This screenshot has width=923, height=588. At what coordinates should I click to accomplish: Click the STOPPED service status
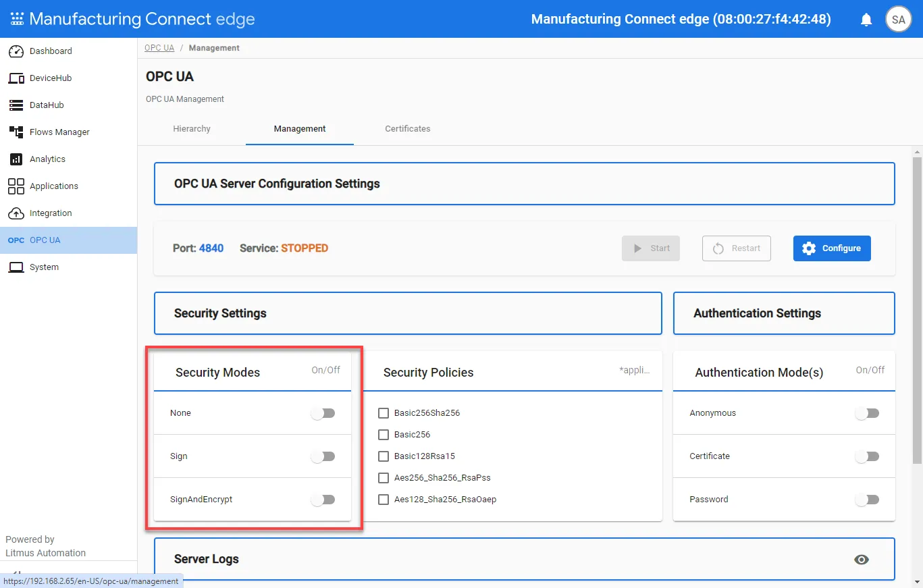pyautogui.click(x=305, y=248)
